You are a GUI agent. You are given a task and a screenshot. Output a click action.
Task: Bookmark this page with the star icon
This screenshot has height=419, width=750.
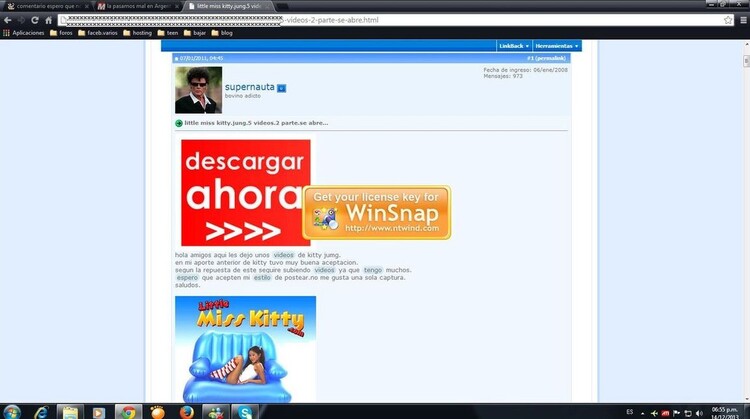pos(728,20)
